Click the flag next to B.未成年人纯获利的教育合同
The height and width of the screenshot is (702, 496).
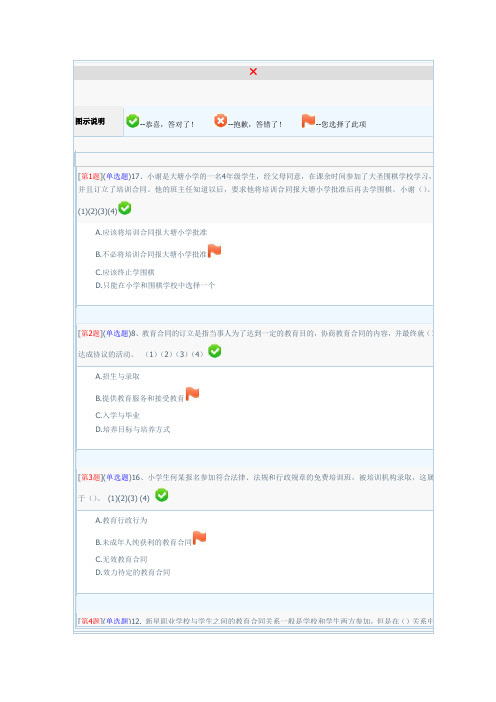(199, 538)
